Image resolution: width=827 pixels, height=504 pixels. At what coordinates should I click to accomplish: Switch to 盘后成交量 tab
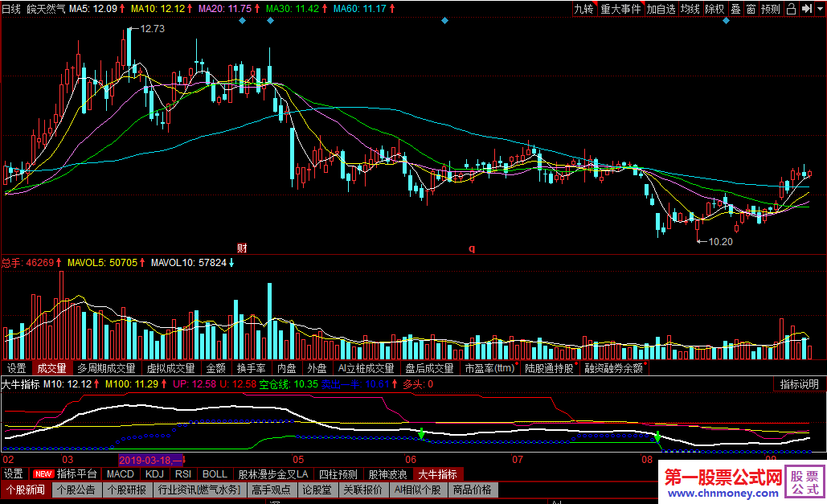(x=429, y=368)
